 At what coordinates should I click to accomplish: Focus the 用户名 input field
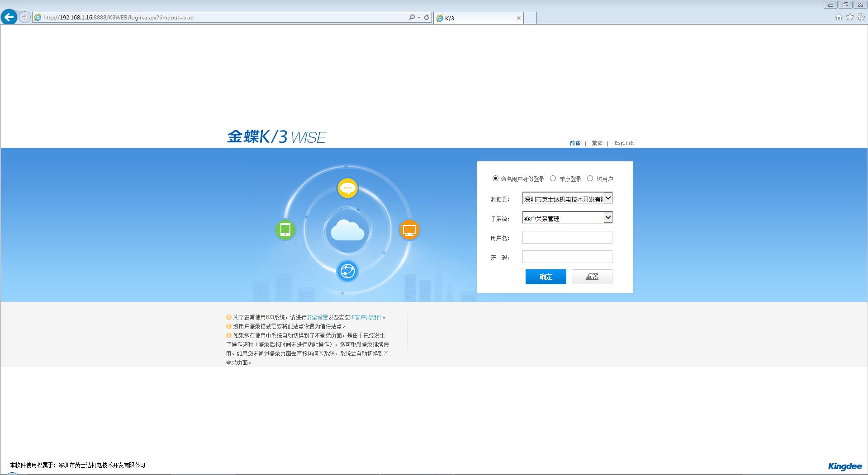(567, 237)
